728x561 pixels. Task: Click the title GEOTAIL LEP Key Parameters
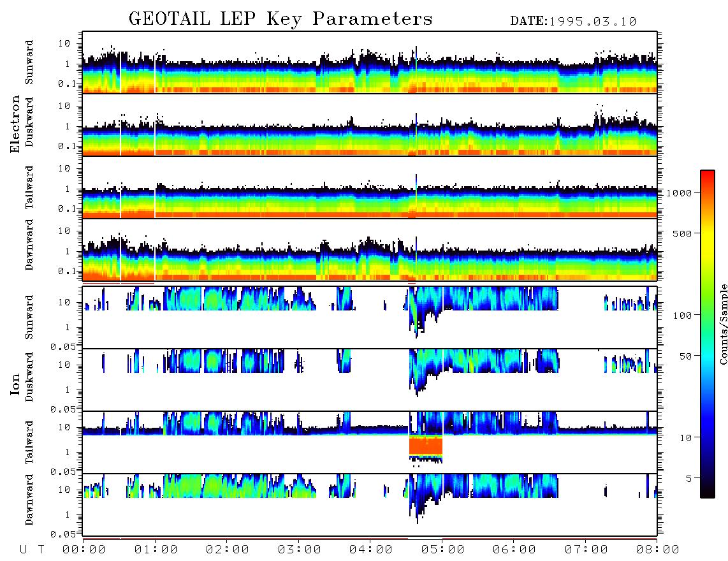coord(280,20)
